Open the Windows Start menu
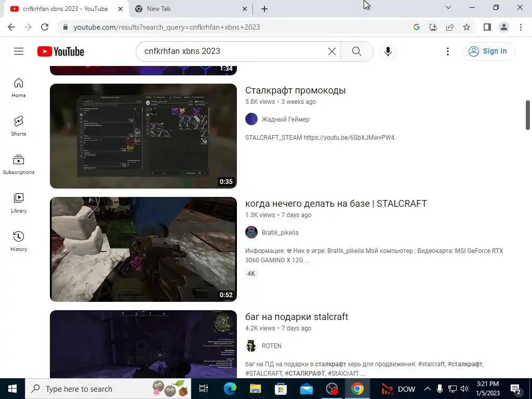 tap(12, 389)
